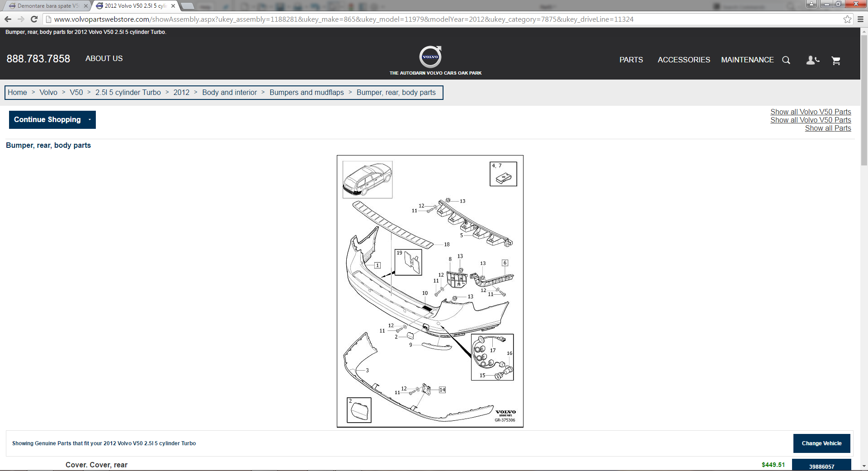The width and height of the screenshot is (868, 471).
Task: Open a new browser tab button
Action: [188, 6]
